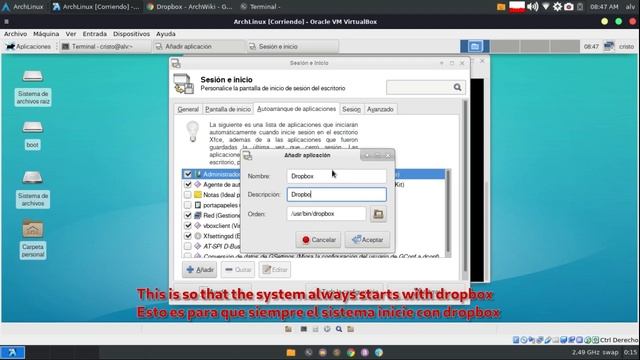Enable the portapapeles autostart checkbox

click(x=188, y=205)
